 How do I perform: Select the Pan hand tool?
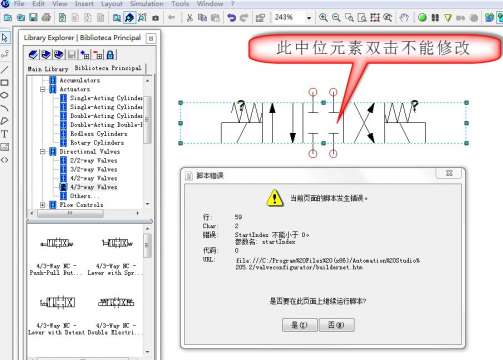[404, 17]
